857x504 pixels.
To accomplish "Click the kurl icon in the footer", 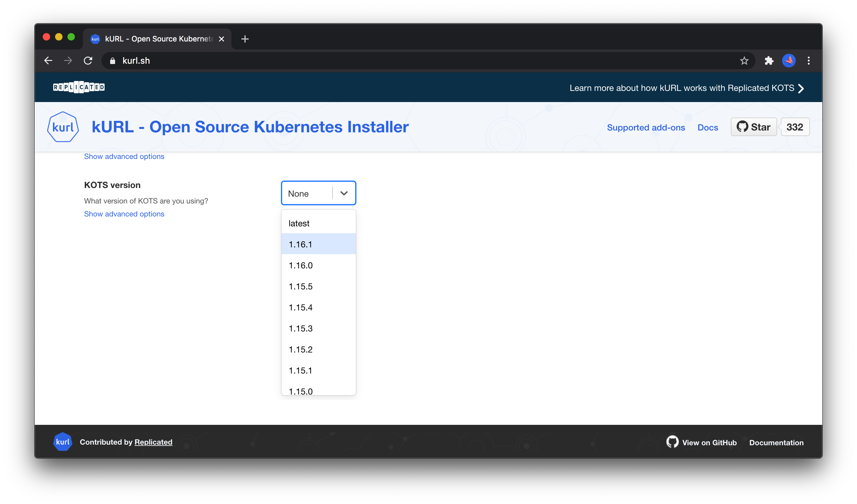I will [62, 442].
